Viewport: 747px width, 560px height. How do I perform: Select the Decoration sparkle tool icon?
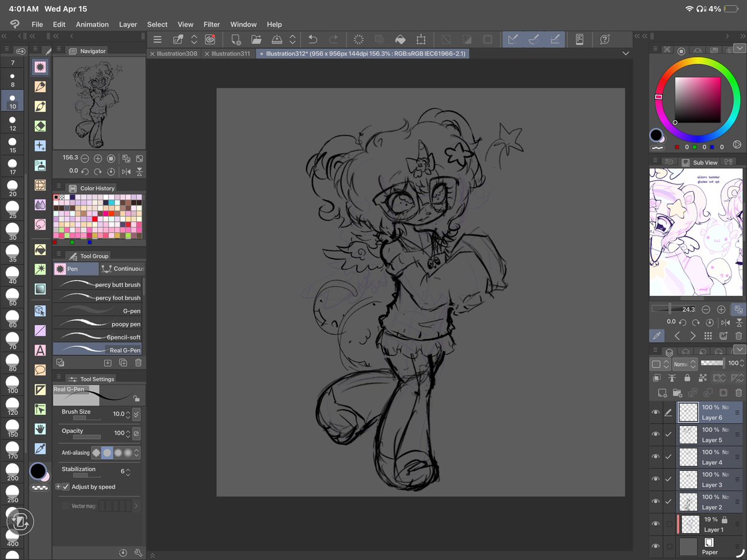(x=40, y=145)
